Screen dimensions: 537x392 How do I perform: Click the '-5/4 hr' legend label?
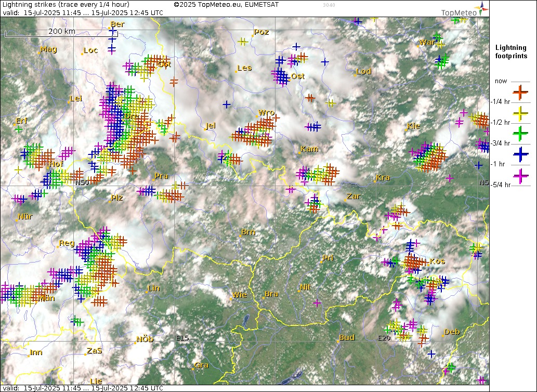501,185
